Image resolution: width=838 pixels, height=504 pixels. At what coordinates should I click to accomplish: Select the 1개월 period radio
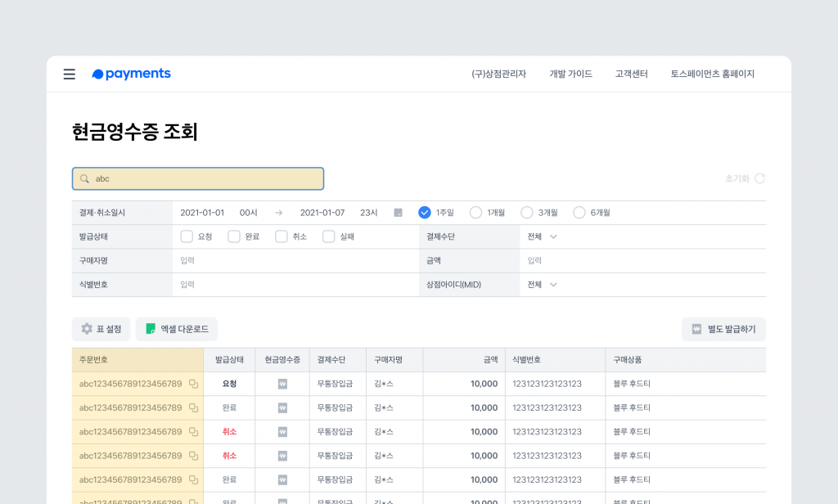tap(475, 213)
